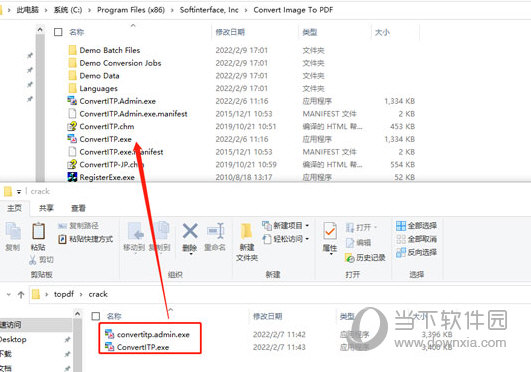Switch to the Home (主页) ribbon tab
Image resolution: width=531 pixels, height=372 pixels.
pyautogui.click(x=15, y=208)
